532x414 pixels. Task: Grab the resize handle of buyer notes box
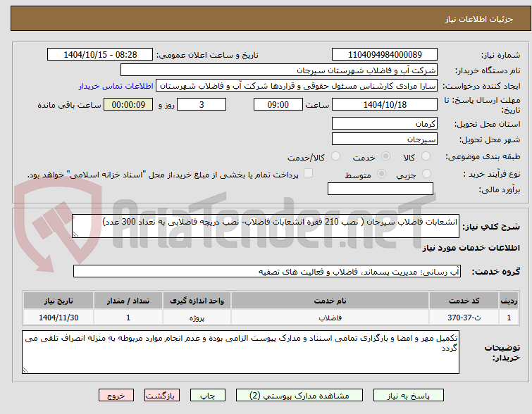(x=26, y=370)
